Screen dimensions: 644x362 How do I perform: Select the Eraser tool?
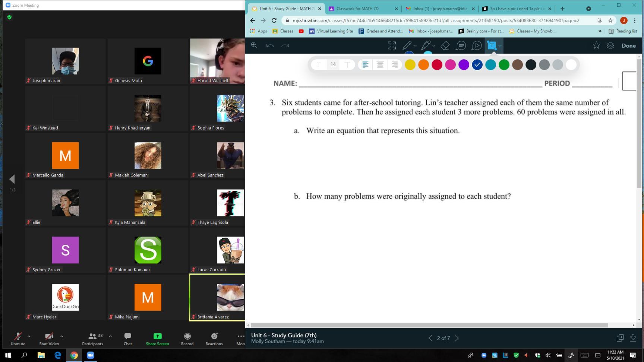tap(445, 45)
